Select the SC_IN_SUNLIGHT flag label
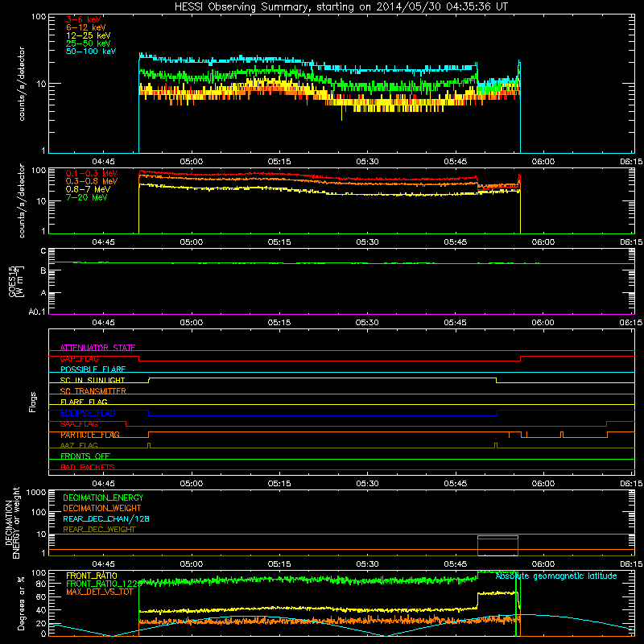The width and height of the screenshot is (644, 644). point(93,380)
